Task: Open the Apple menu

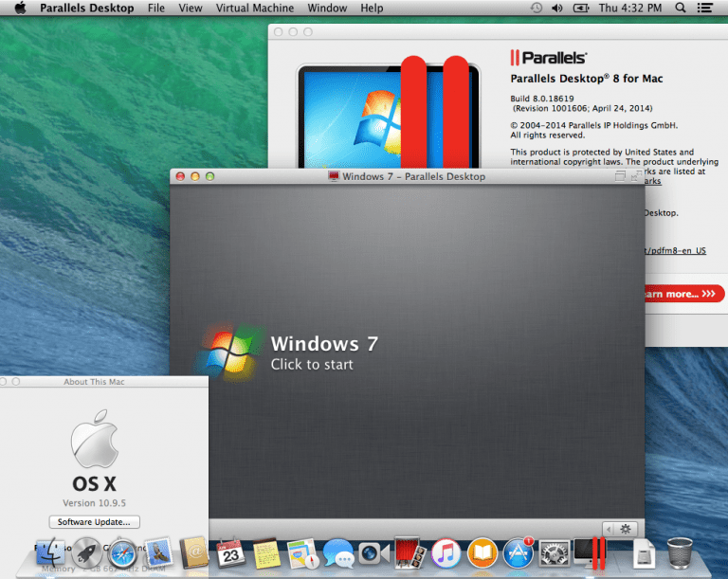Action: 20,8
